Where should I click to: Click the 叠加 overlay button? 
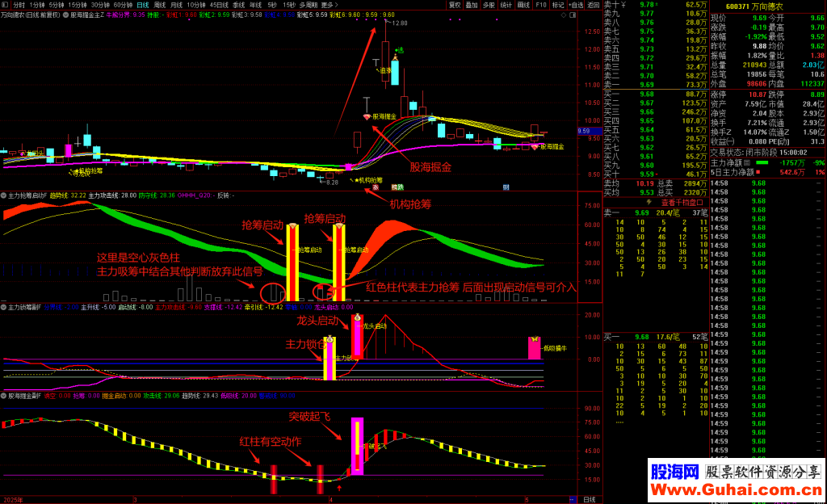(x=472, y=5)
